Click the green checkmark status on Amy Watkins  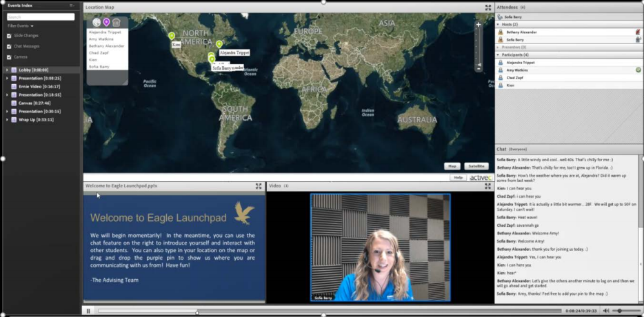tap(638, 70)
